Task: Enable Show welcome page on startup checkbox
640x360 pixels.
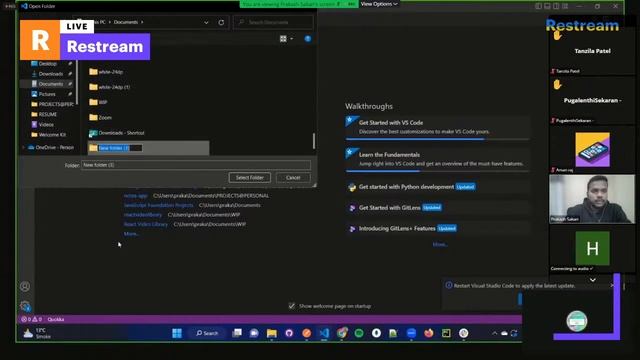Action: 292,306
